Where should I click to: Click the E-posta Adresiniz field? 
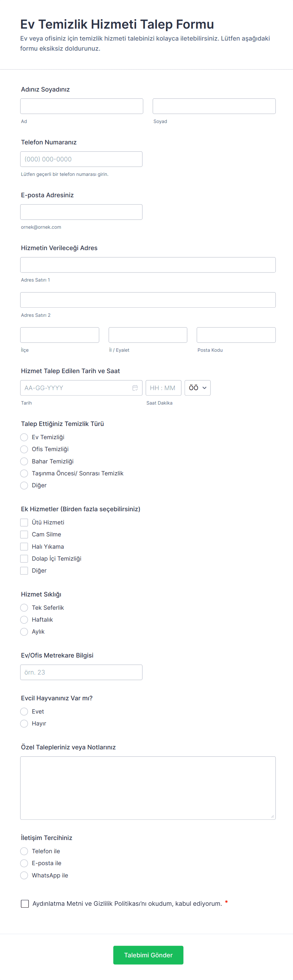[x=81, y=212]
